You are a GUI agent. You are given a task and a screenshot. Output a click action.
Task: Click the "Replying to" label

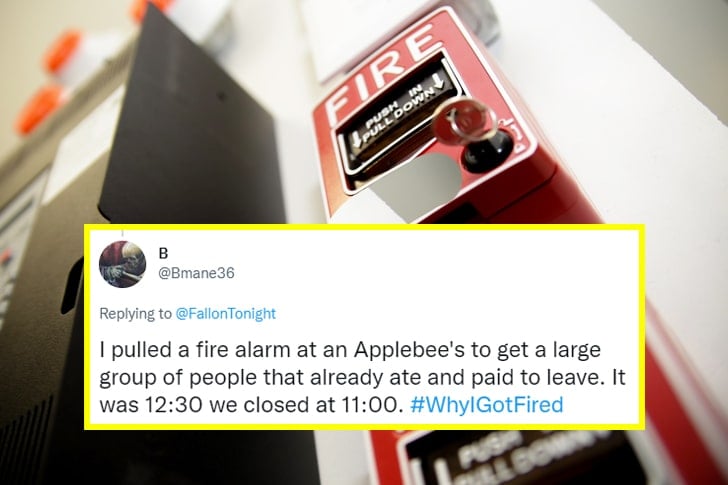click(x=135, y=314)
